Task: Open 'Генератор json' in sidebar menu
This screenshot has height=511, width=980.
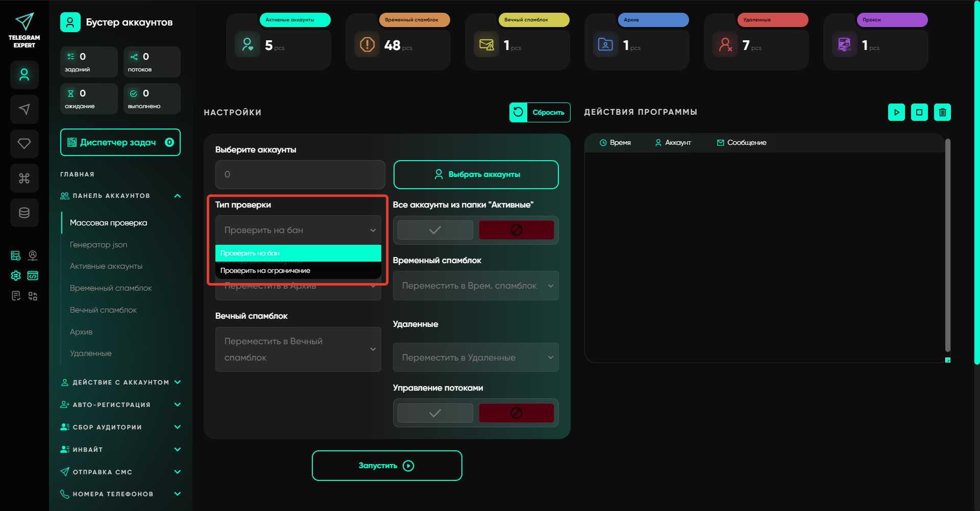Action: pyautogui.click(x=99, y=245)
